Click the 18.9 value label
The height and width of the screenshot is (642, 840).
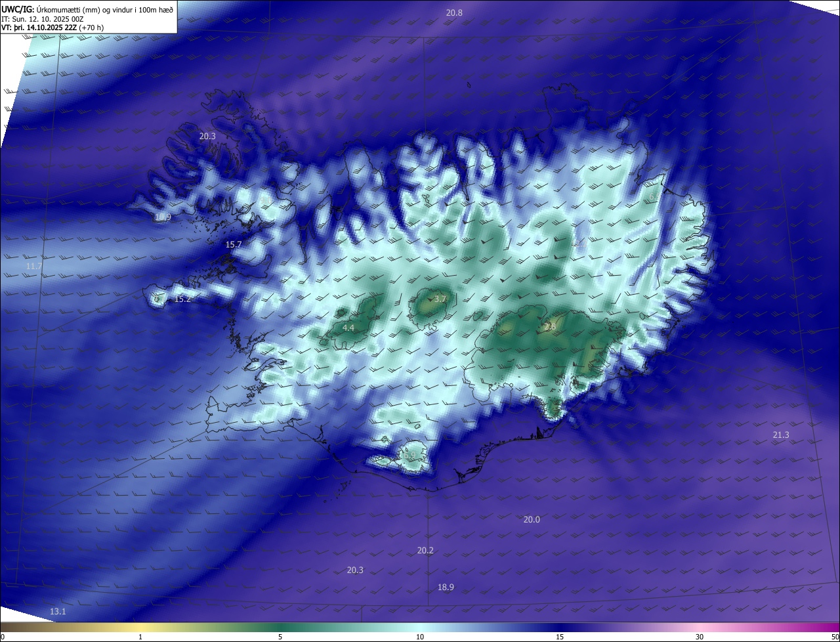pyautogui.click(x=446, y=587)
